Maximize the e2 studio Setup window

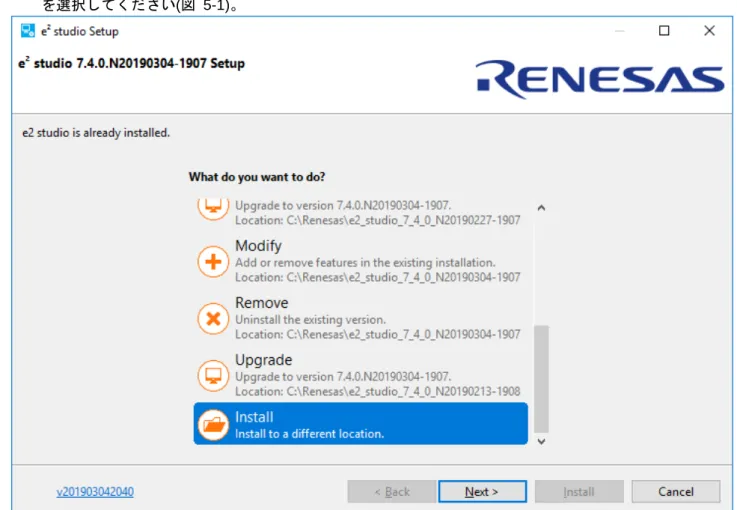tap(664, 31)
